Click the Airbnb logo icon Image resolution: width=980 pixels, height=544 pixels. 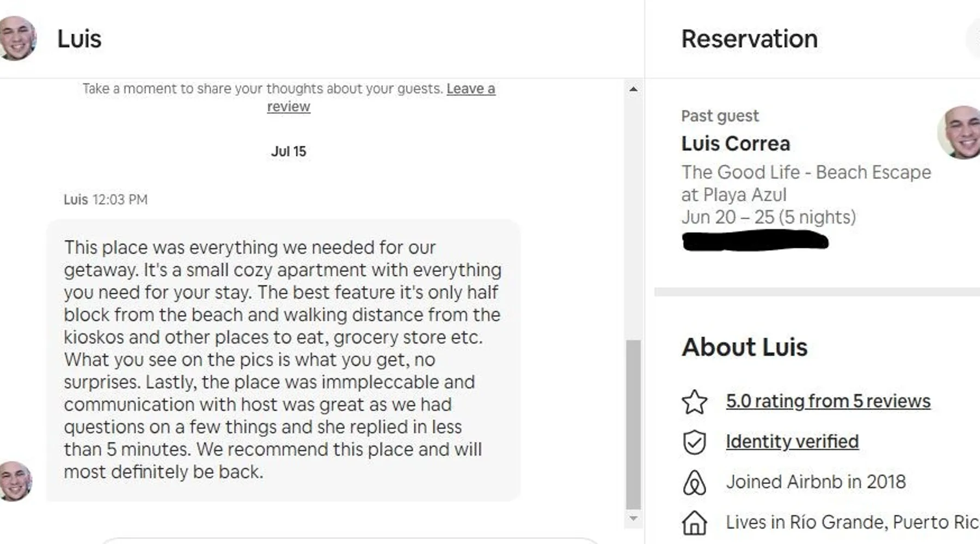pyautogui.click(x=694, y=483)
